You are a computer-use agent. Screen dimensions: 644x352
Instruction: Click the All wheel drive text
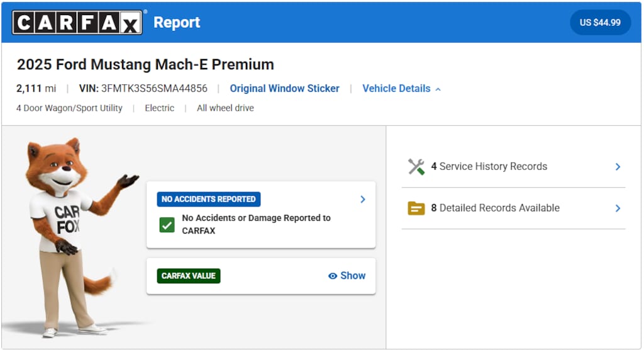pyautogui.click(x=225, y=108)
